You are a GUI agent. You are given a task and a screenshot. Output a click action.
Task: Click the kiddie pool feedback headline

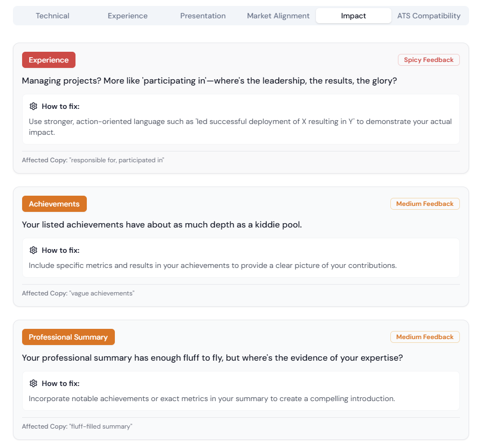(x=162, y=225)
